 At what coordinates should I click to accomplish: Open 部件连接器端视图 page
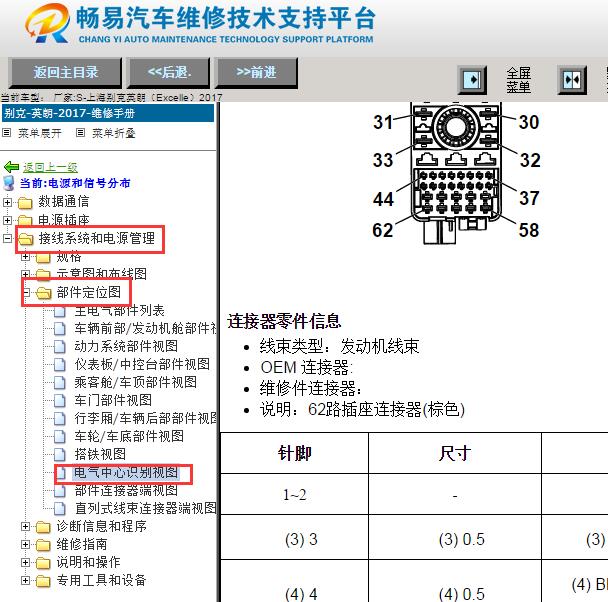click(126, 490)
